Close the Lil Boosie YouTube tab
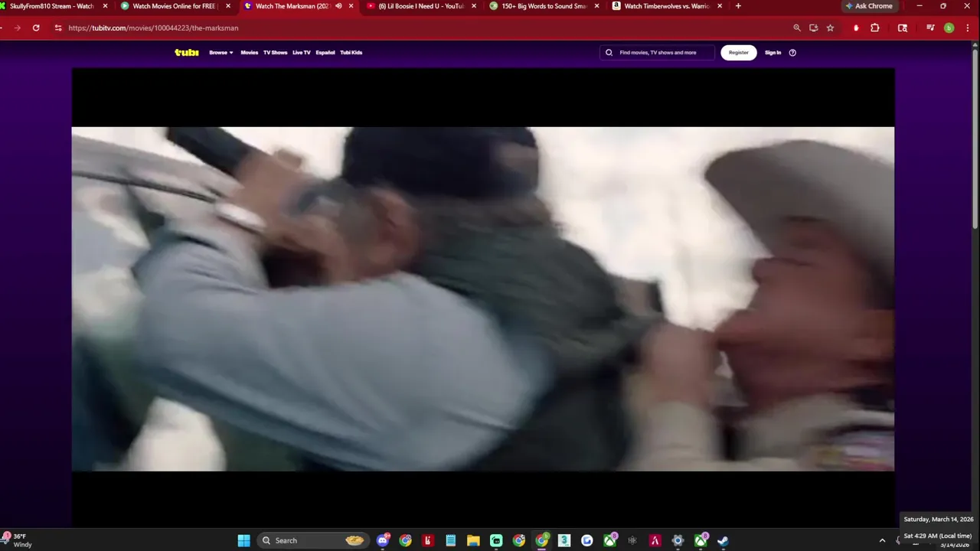 tap(474, 6)
